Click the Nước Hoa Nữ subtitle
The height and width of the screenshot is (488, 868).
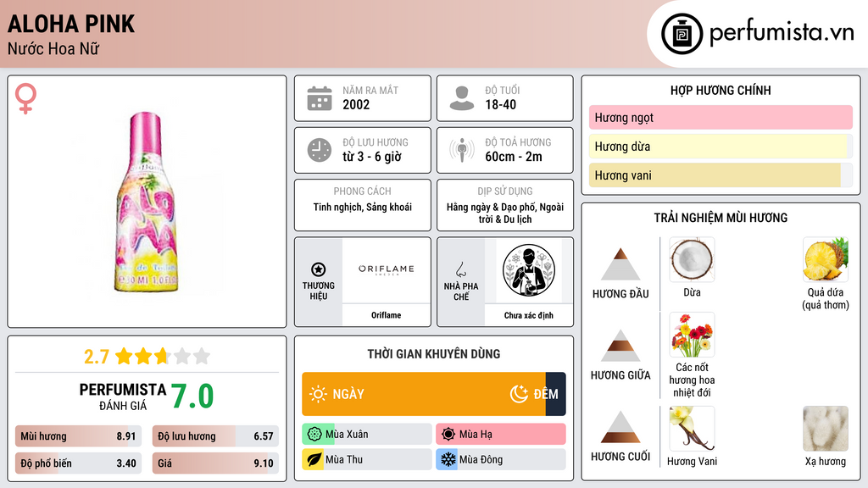(x=53, y=48)
